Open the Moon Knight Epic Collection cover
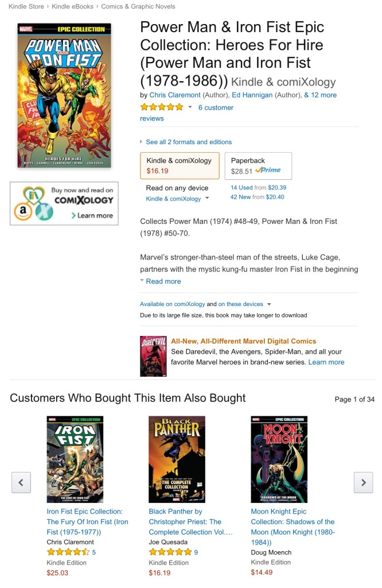 coord(279,459)
